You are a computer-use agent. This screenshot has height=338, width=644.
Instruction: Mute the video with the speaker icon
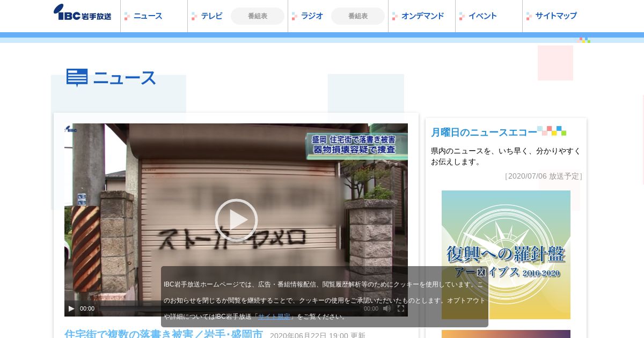point(387,308)
